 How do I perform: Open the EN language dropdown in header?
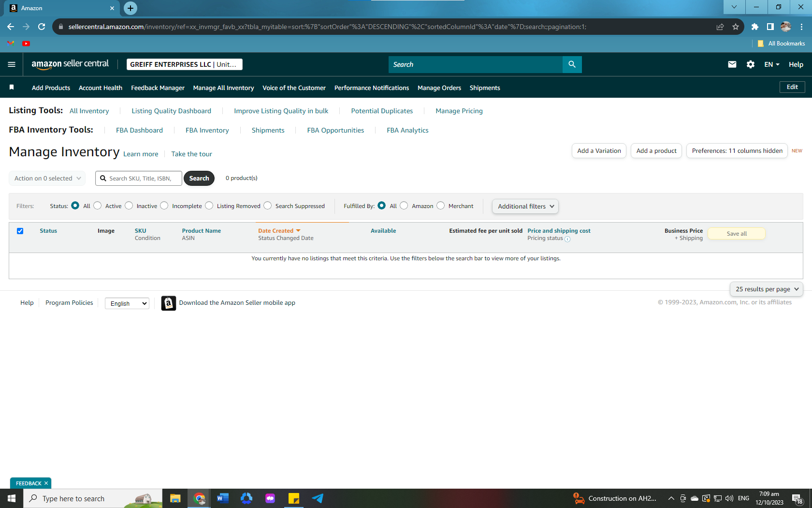click(x=771, y=64)
